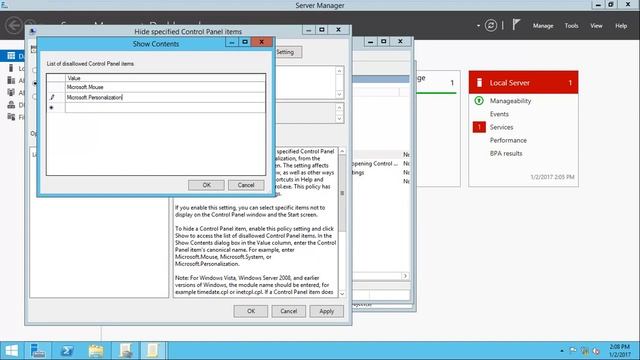Open Events in Local Server tile
This screenshot has width=640, height=360.
coord(499,114)
